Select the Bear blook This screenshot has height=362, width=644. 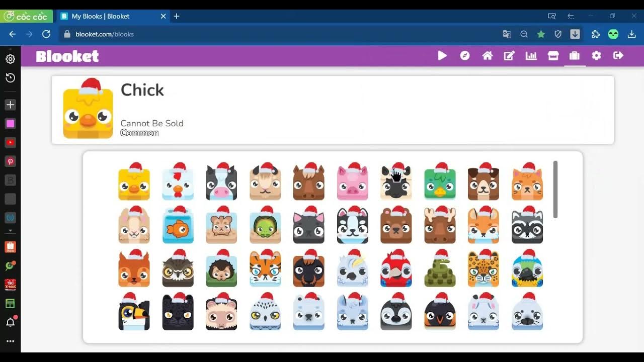pos(396,225)
